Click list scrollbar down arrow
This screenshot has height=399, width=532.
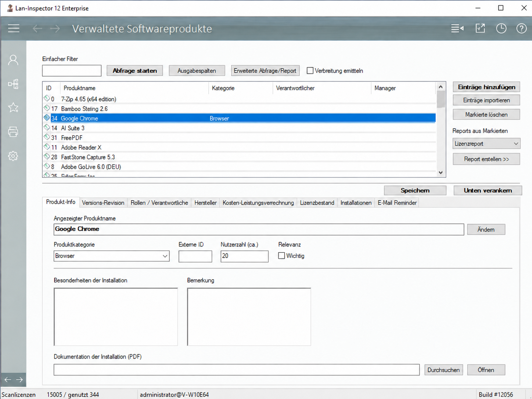point(441,172)
